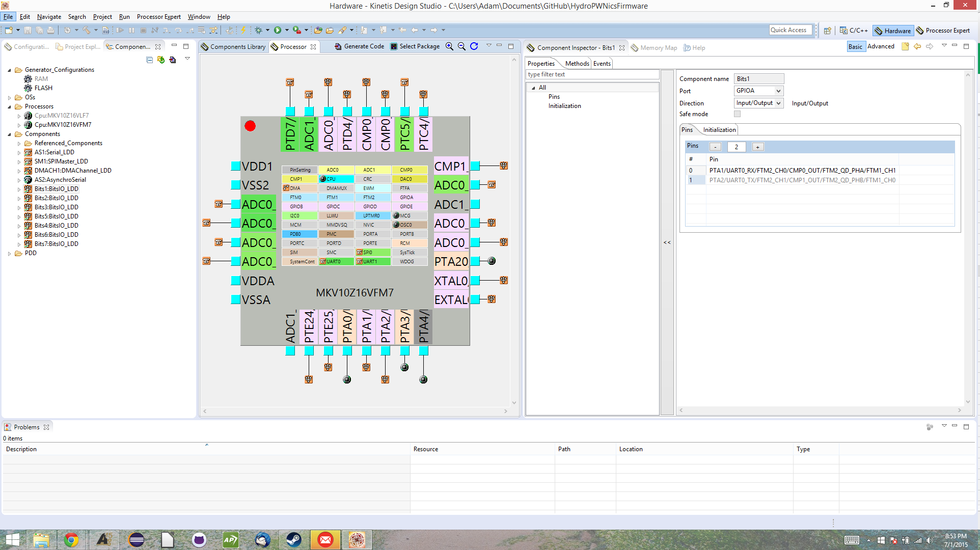This screenshot has width=980, height=550.
Task: Click the red mail app in taskbar
Action: [325, 539]
